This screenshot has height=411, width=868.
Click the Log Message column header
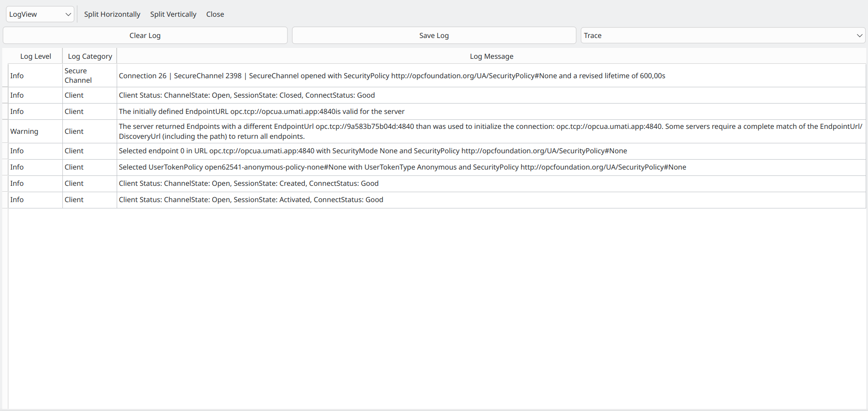pos(491,57)
